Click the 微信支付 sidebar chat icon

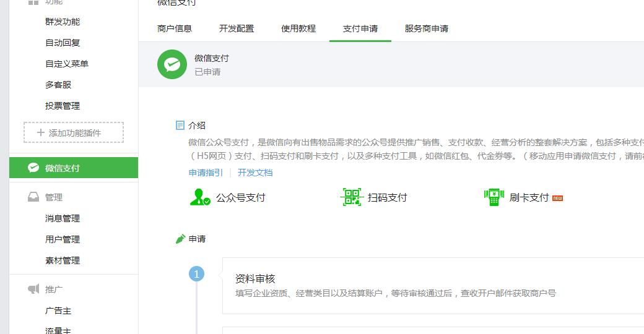click(x=33, y=168)
